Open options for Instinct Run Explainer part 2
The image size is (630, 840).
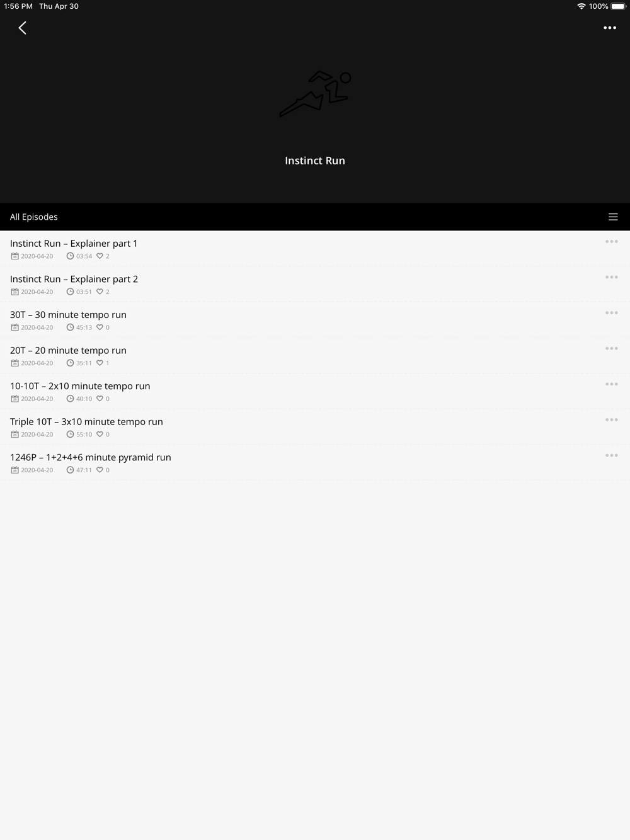(612, 277)
